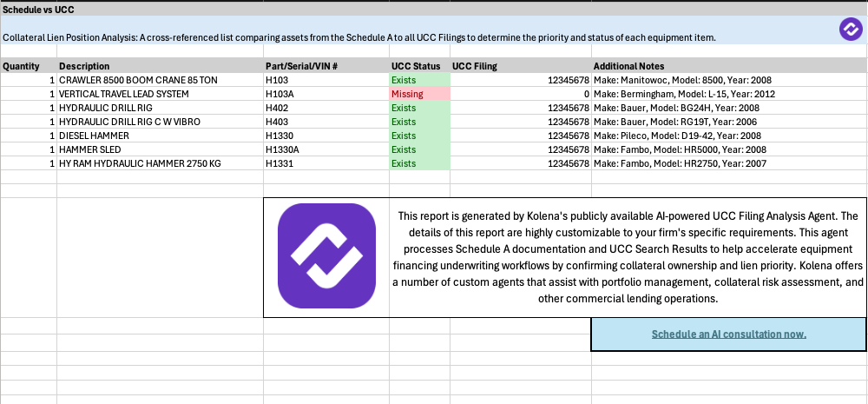This screenshot has width=868, height=404.
Task: Select the red Missing status cell
Action: [419, 94]
